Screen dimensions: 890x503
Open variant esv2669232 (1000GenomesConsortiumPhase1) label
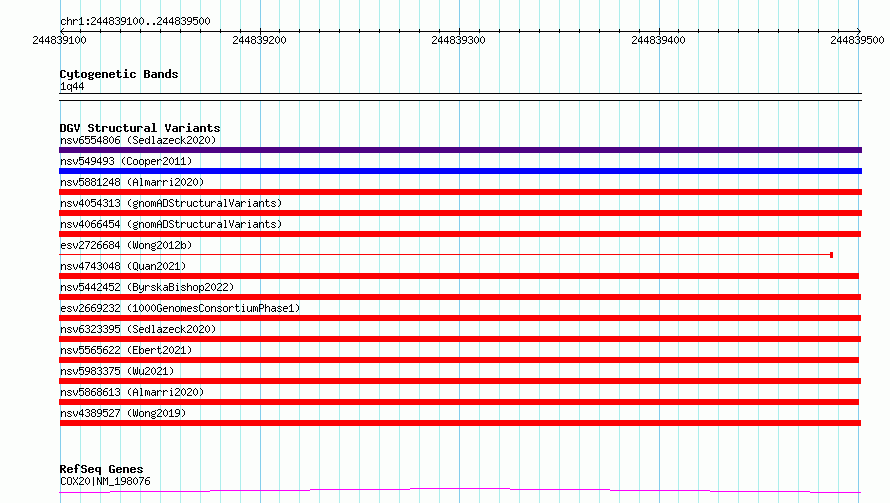click(x=180, y=308)
